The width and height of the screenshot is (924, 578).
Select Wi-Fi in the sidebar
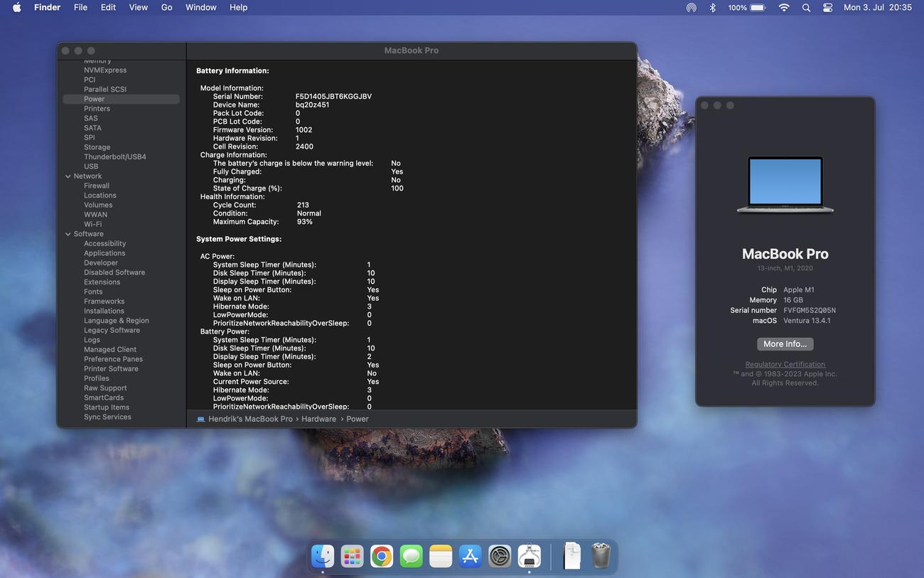92,224
